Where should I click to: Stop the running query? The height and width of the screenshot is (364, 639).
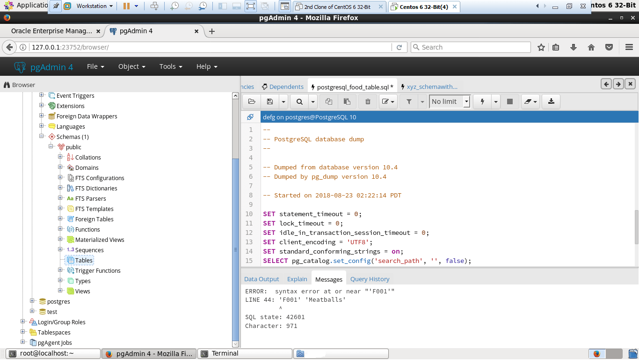tap(510, 102)
